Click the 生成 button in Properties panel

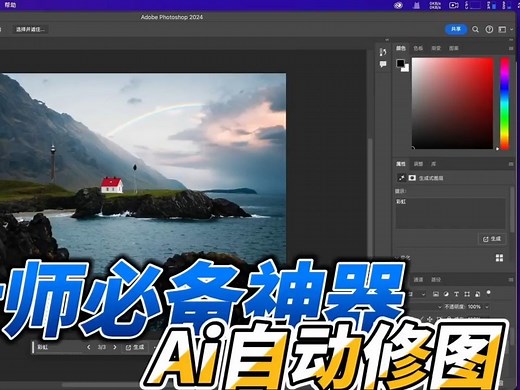(492, 239)
